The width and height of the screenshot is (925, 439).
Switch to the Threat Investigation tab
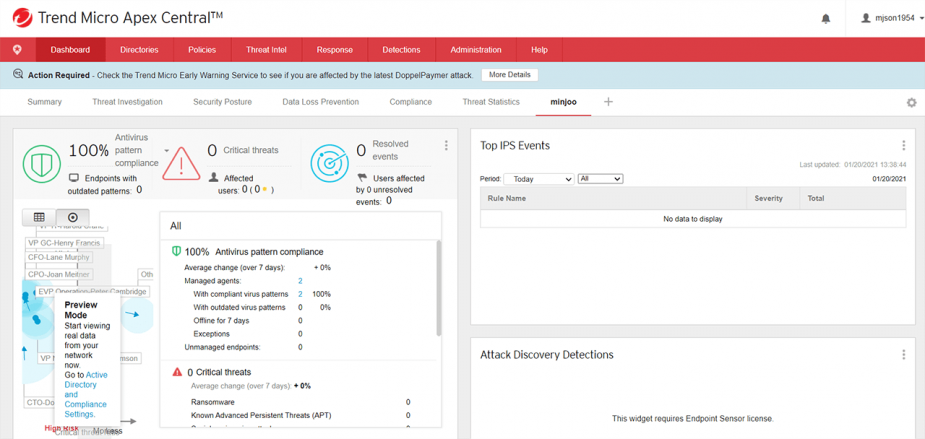[x=127, y=102]
